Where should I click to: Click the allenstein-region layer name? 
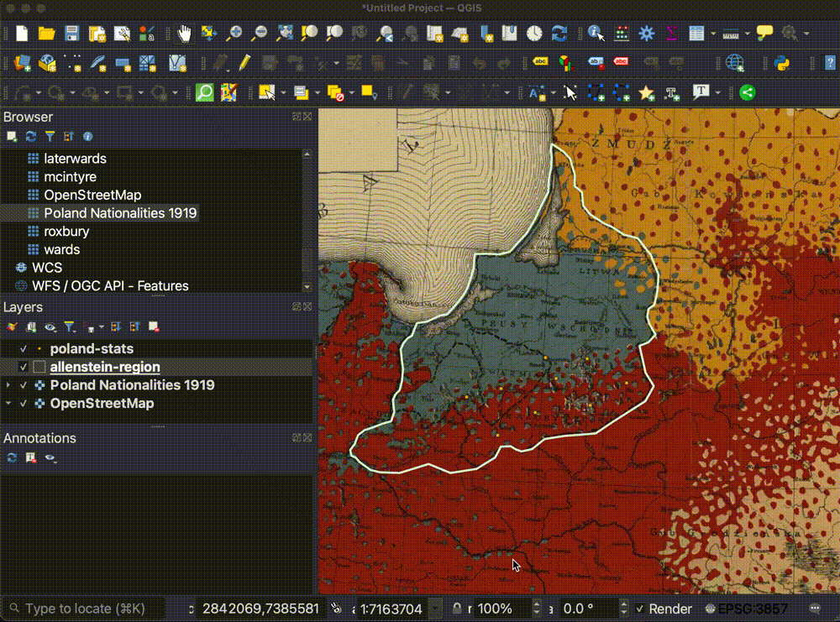105,367
